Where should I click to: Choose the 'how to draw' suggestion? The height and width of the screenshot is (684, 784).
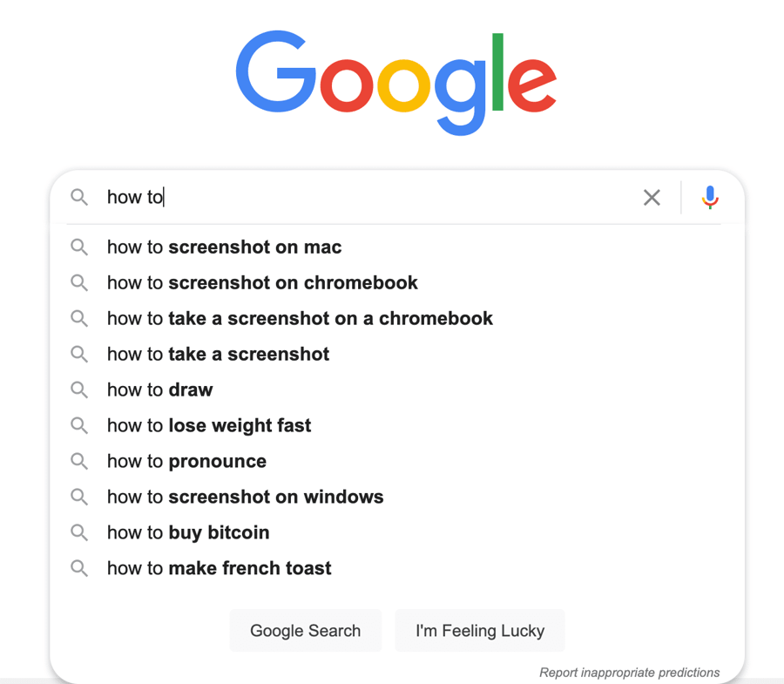point(159,389)
